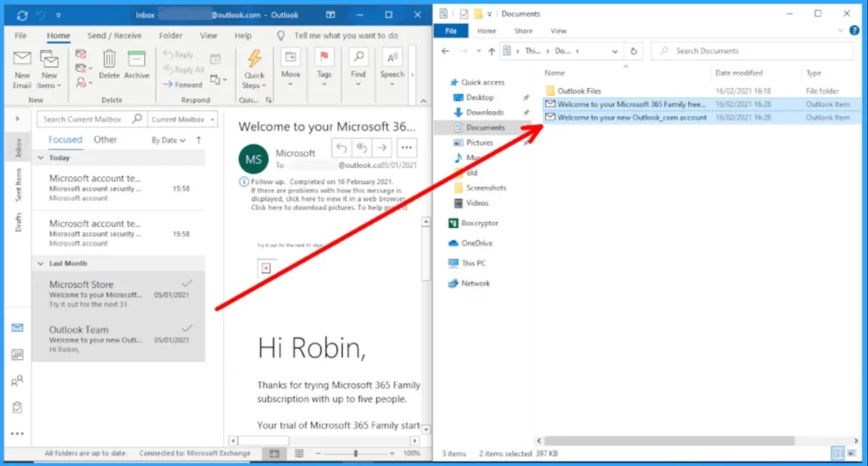Sort by the Date modified column header
Image resolution: width=868 pixels, height=466 pixels.
coord(738,73)
